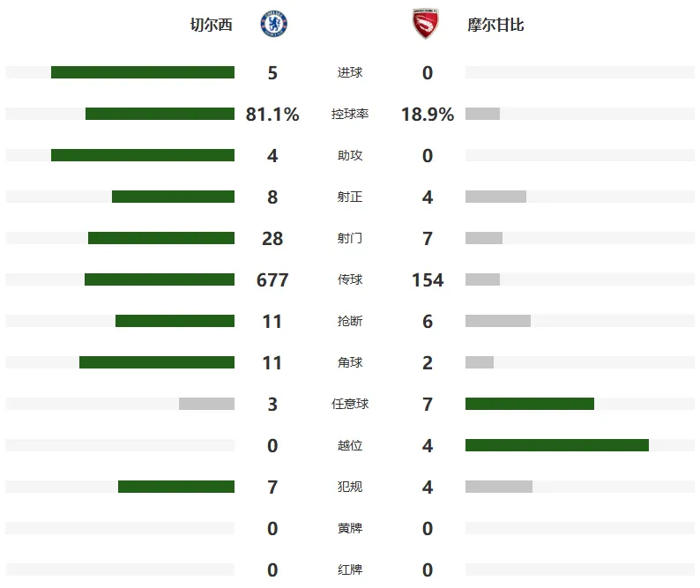Click the Chelsea club crest icon
Image resolution: width=700 pixels, height=588 pixels.
(273, 24)
